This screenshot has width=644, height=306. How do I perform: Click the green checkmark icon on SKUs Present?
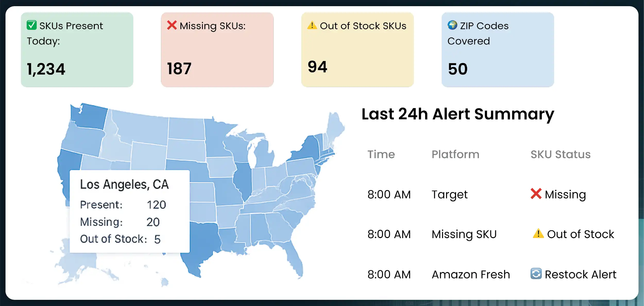point(32,25)
